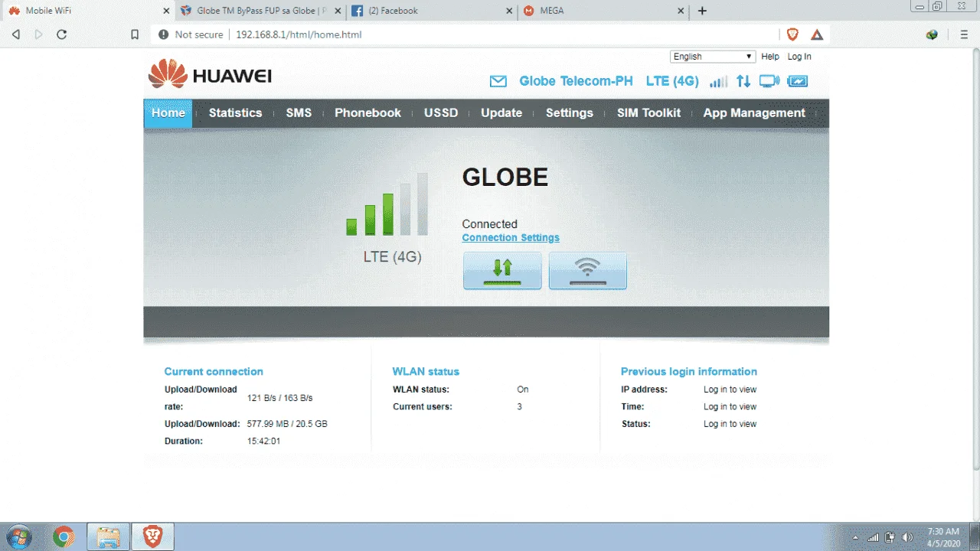Click the signal strength bars in the status header
This screenshot has height=551, width=980.
(x=719, y=81)
